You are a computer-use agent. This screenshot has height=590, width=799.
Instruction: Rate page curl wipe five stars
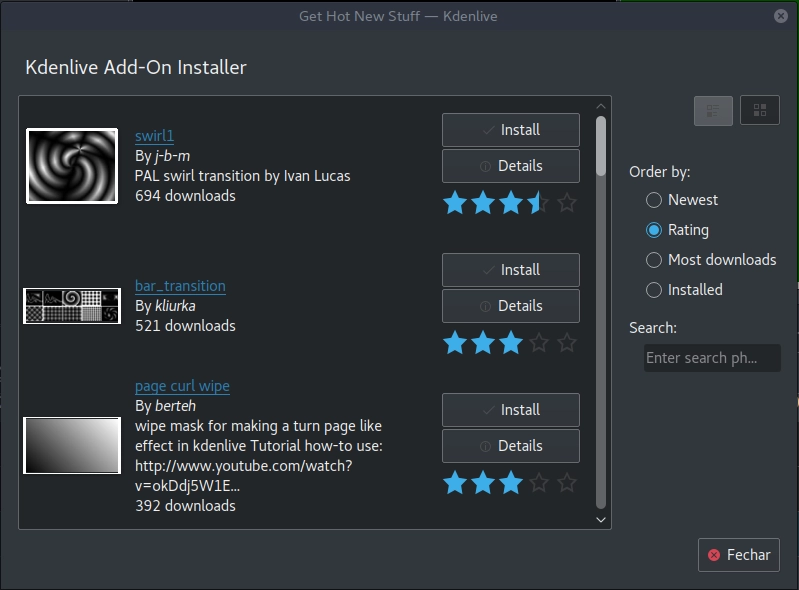point(567,482)
